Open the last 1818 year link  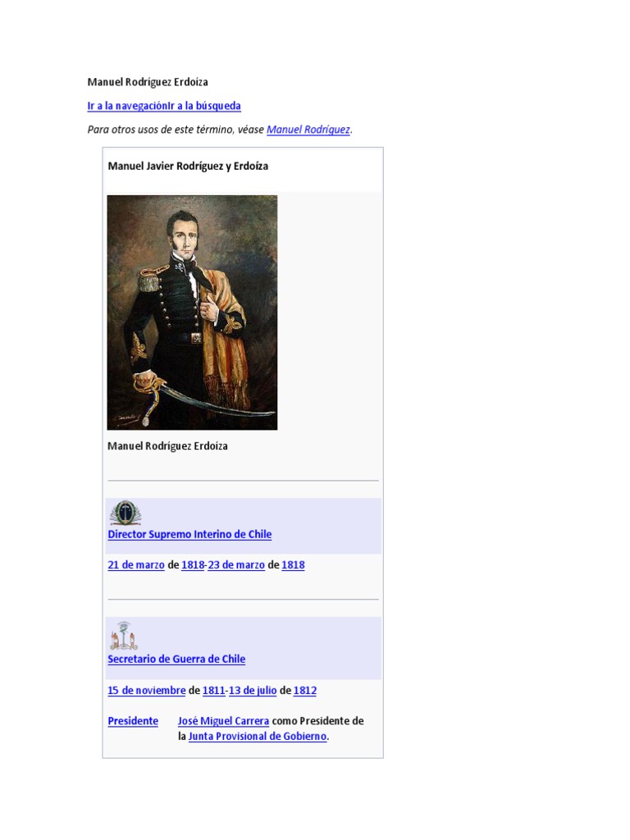pos(293,564)
